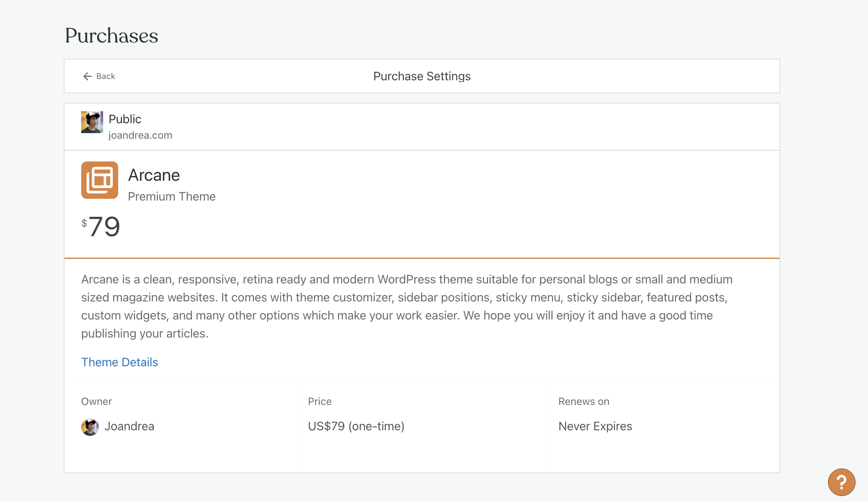Click the Owner column label
868x502 pixels.
click(96, 402)
